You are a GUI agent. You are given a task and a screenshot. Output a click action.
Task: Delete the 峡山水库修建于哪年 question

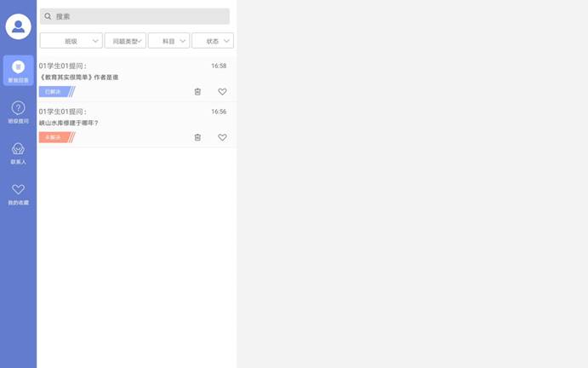(x=197, y=137)
